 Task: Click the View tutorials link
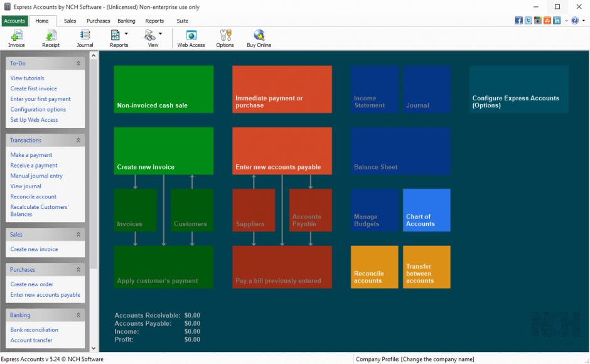pos(27,78)
